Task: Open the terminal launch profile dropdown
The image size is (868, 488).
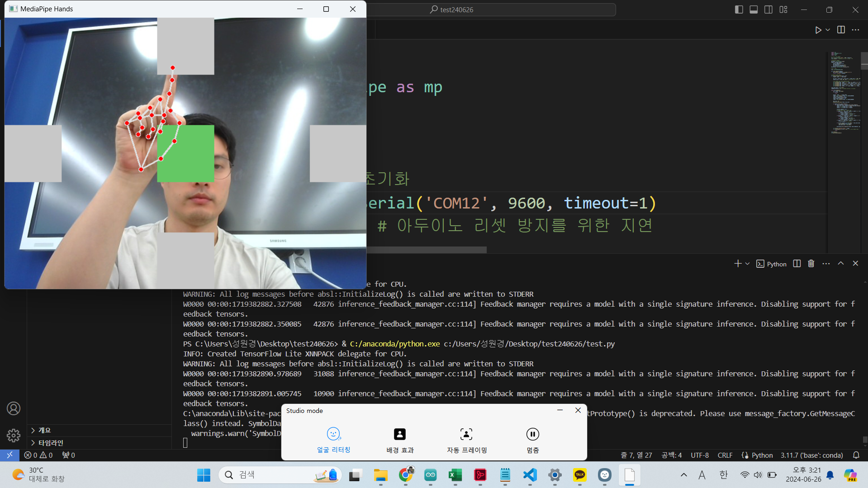Action: pyautogui.click(x=747, y=264)
